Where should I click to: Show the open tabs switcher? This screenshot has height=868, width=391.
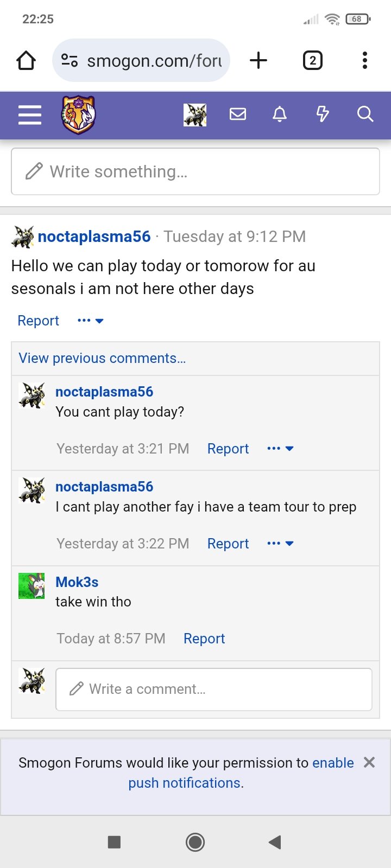(312, 60)
